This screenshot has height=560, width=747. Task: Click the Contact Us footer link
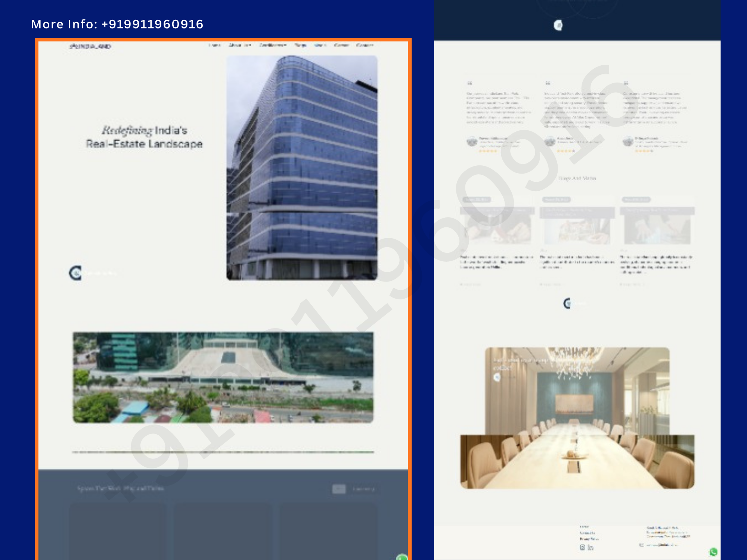coord(587,533)
